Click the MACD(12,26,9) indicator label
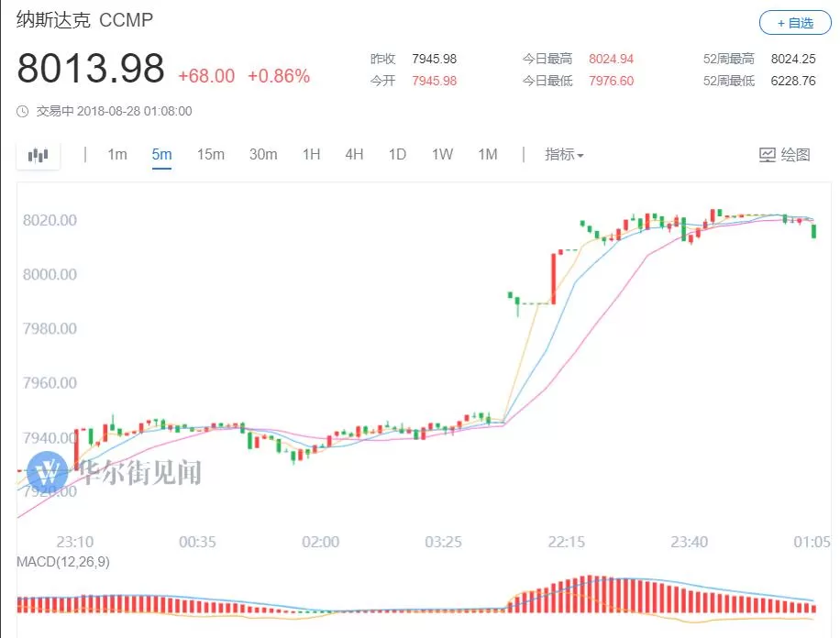Screen dimensions: 840x638 pyautogui.click(x=63, y=561)
